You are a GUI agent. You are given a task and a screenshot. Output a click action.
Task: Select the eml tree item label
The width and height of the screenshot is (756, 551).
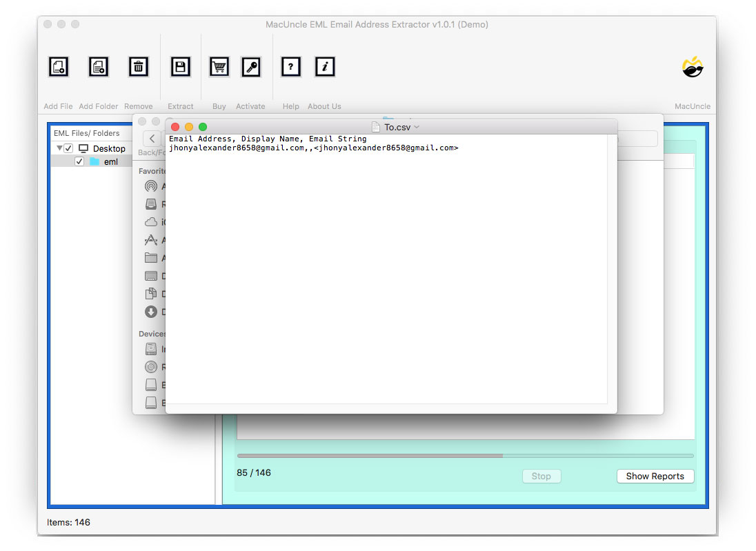111,162
